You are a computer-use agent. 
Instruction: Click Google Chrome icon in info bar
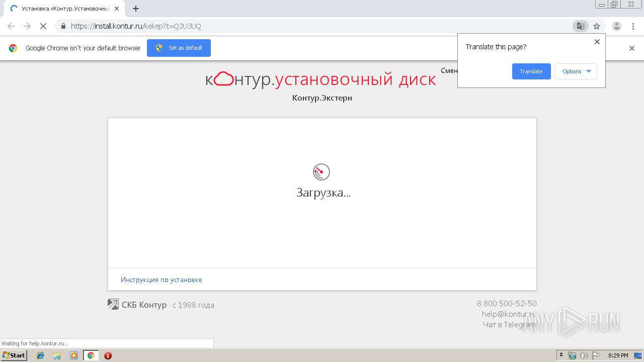pyautogui.click(x=13, y=48)
